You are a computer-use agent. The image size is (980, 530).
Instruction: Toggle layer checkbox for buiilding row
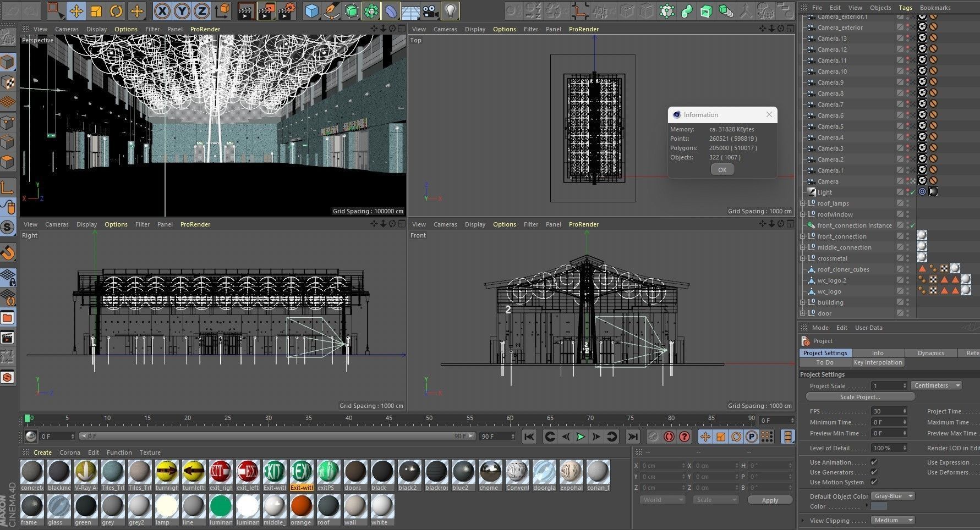click(x=900, y=302)
